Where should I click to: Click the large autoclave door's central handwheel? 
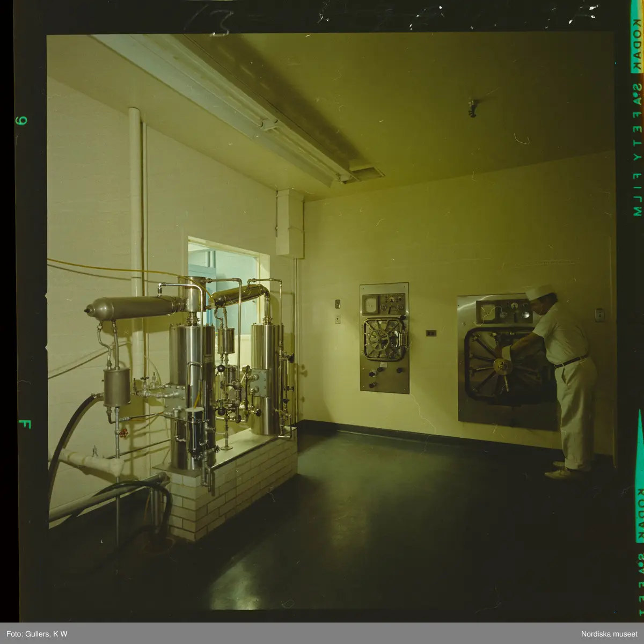coord(502,367)
